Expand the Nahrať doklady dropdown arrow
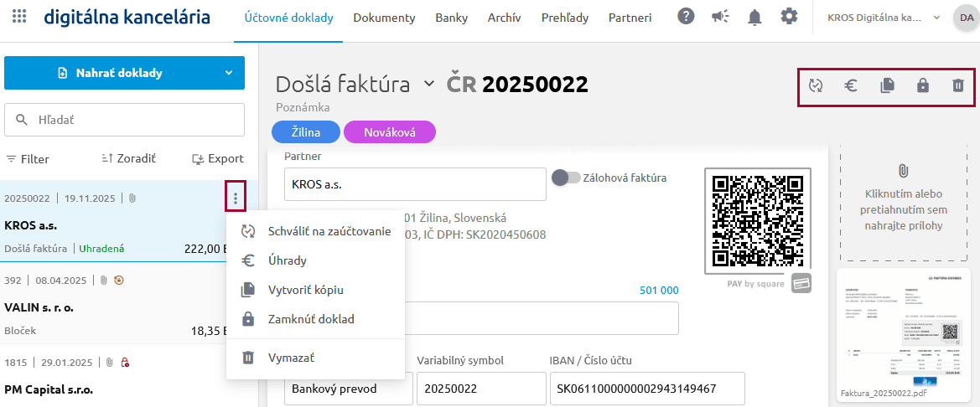The width and height of the screenshot is (980, 407). (229, 73)
